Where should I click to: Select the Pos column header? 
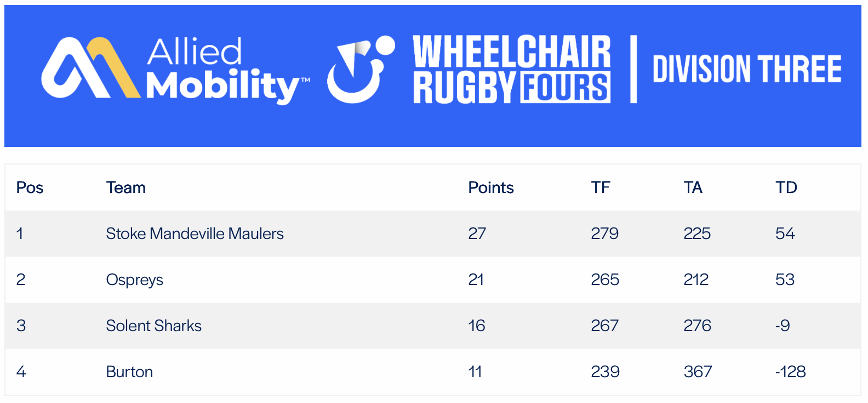click(30, 188)
